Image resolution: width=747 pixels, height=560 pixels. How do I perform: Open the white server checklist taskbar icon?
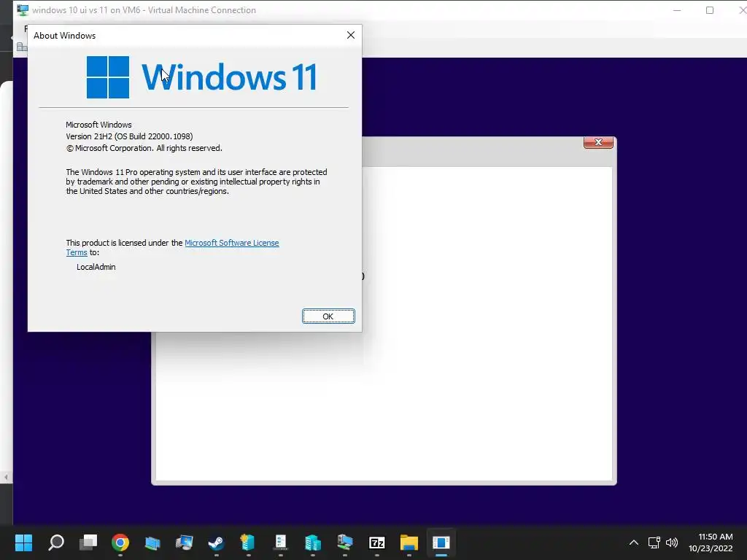point(281,542)
